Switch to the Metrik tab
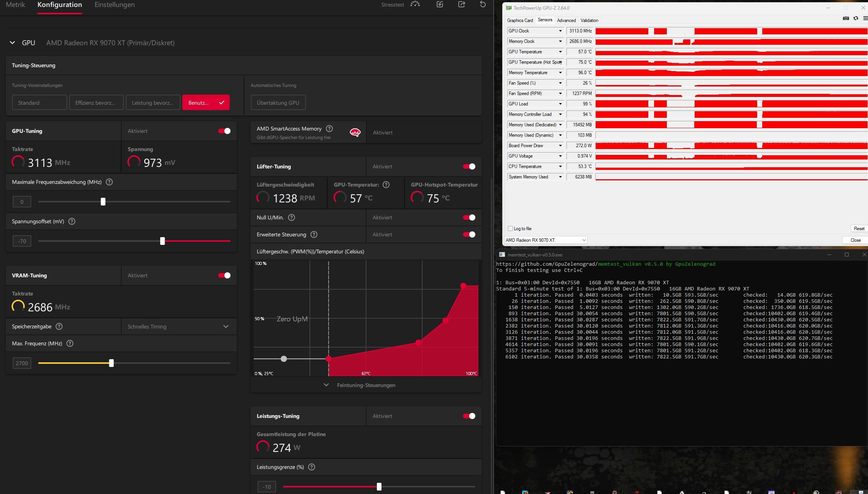 click(x=15, y=5)
